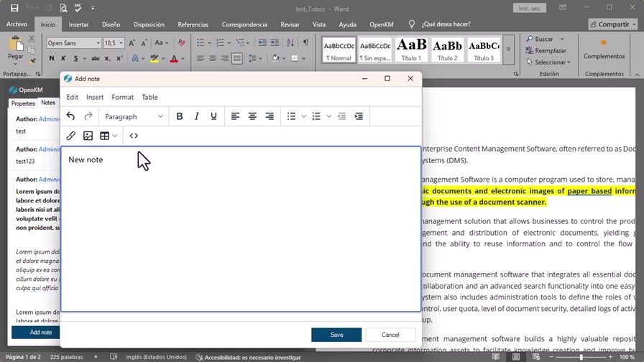Open OpenKM ribbon tab in Word
644x362 pixels.
pyautogui.click(x=382, y=24)
